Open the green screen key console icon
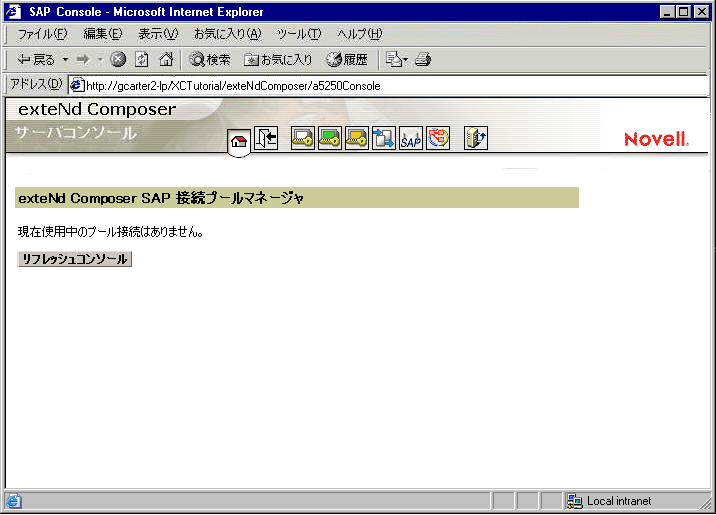Screen dimensions: 716x515 [x=330, y=138]
